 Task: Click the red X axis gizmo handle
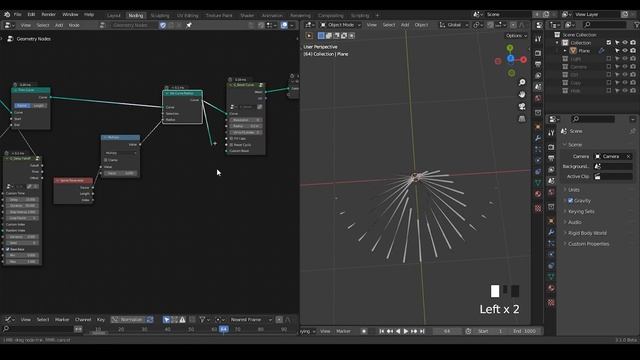point(524,60)
